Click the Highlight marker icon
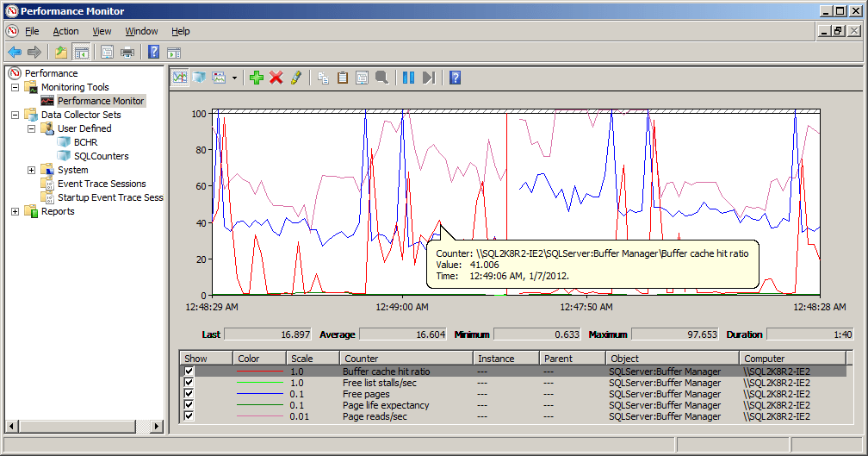This screenshot has width=868, height=456. [x=296, y=78]
